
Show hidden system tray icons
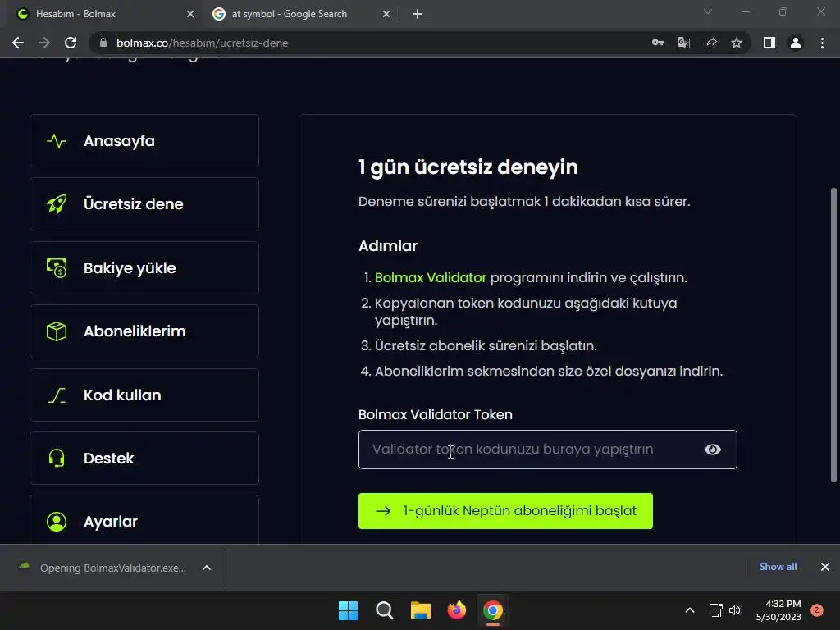click(690, 610)
